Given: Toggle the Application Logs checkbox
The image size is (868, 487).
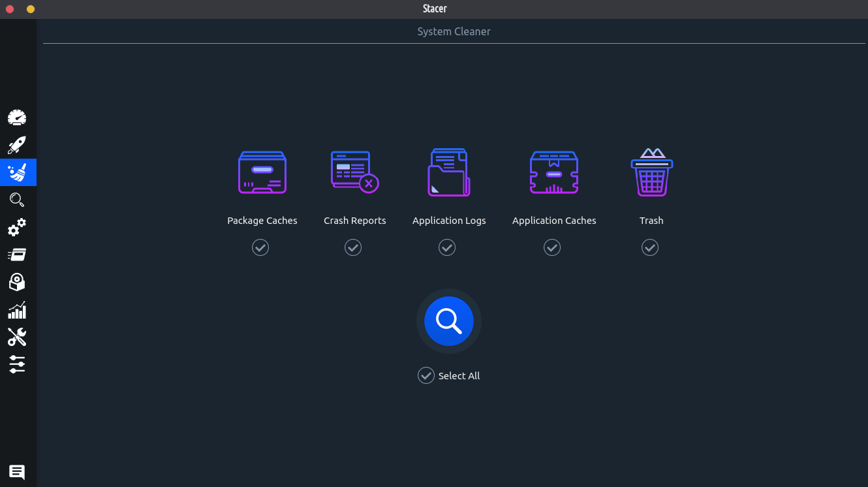Looking at the screenshot, I should tap(447, 247).
